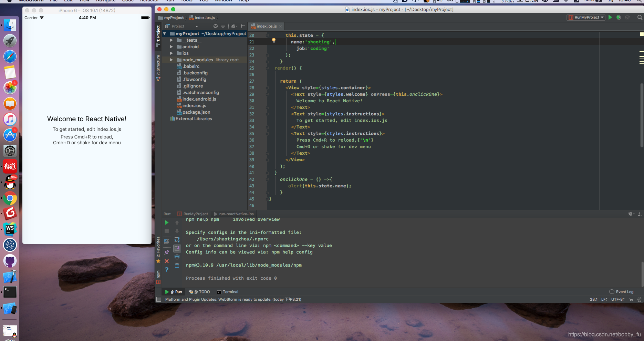
Task: Open the Event Log
Action: 621,292
